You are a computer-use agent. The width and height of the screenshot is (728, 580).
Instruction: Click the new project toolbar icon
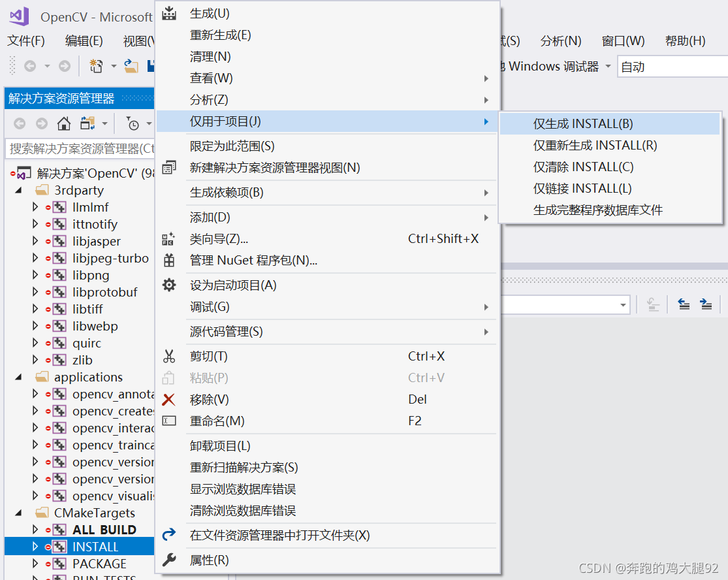point(96,67)
